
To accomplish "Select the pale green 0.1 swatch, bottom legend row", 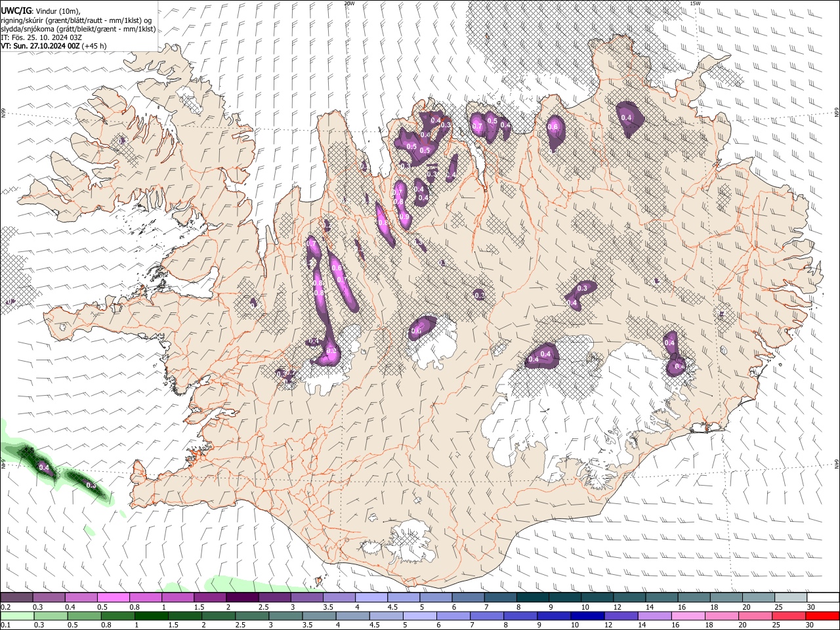I will click(x=17, y=616).
